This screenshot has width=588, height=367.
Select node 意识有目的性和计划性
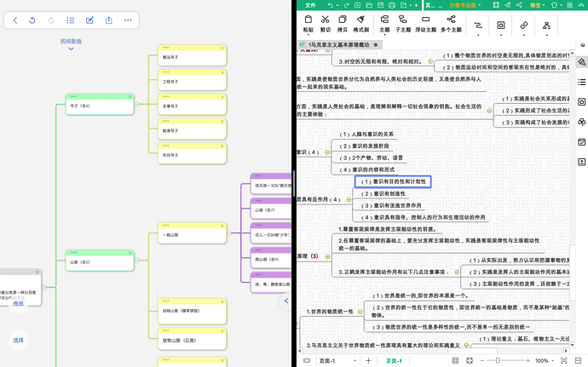coord(393,181)
